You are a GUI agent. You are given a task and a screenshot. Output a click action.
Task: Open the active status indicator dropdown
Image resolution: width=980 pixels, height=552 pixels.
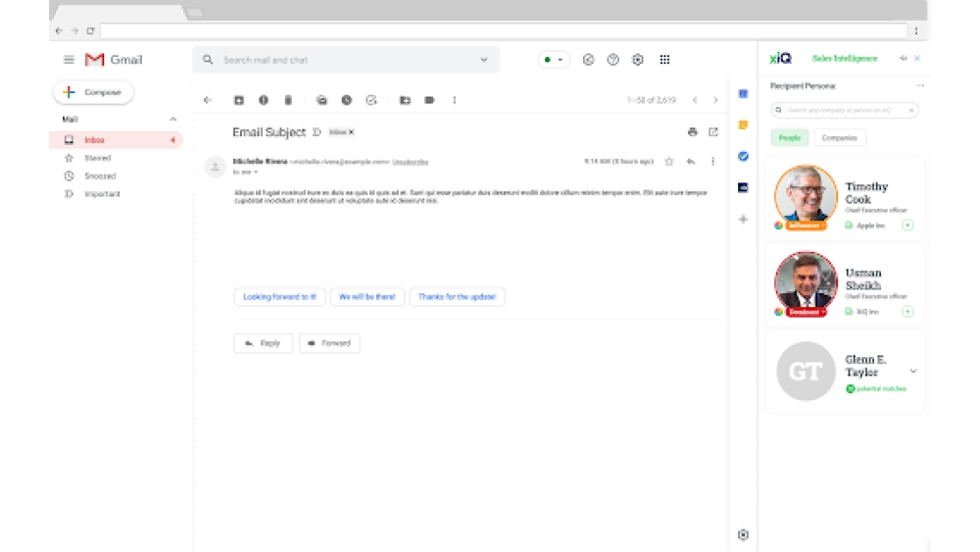pyautogui.click(x=554, y=60)
